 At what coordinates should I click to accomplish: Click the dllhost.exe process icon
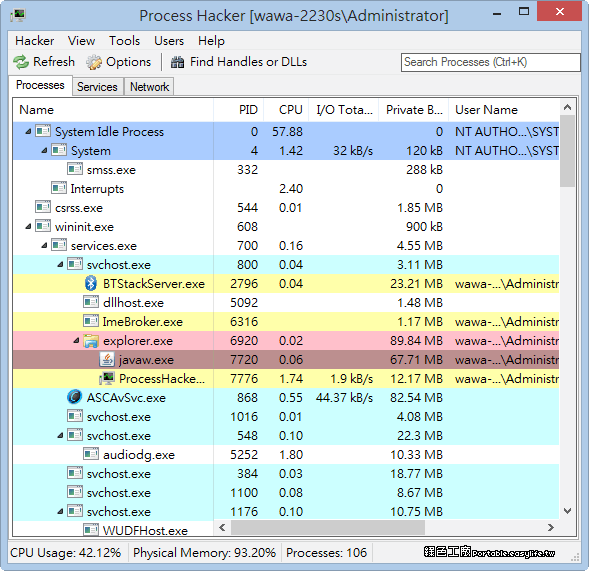[x=91, y=302]
